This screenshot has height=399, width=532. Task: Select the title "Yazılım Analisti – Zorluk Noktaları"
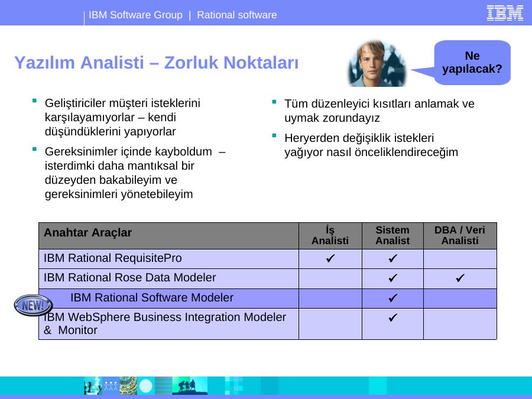click(x=157, y=63)
